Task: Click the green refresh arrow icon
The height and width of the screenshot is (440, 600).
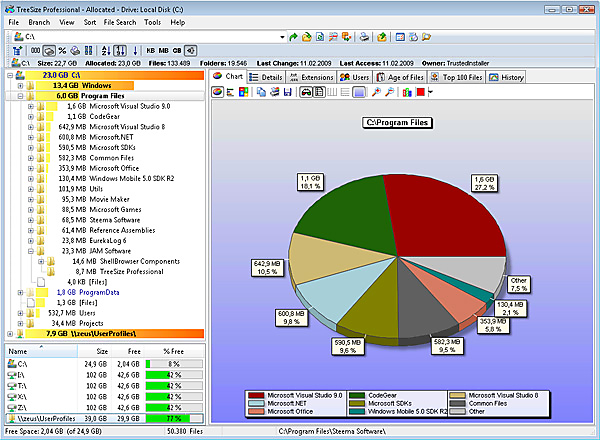Action: pos(293,37)
